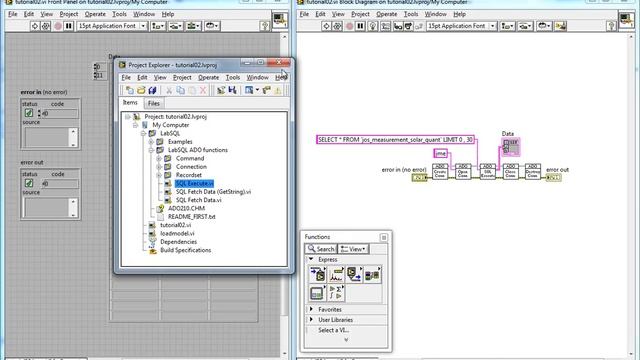Viewport: 640px width, 360px height.
Task: Toggle Retain Wire Values button
Action: tap(385, 26)
